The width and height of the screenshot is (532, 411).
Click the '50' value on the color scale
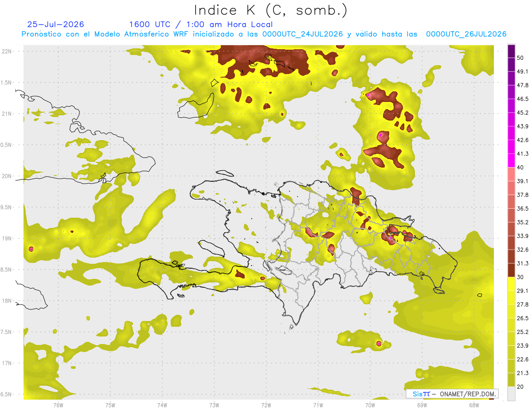[520, 58]
